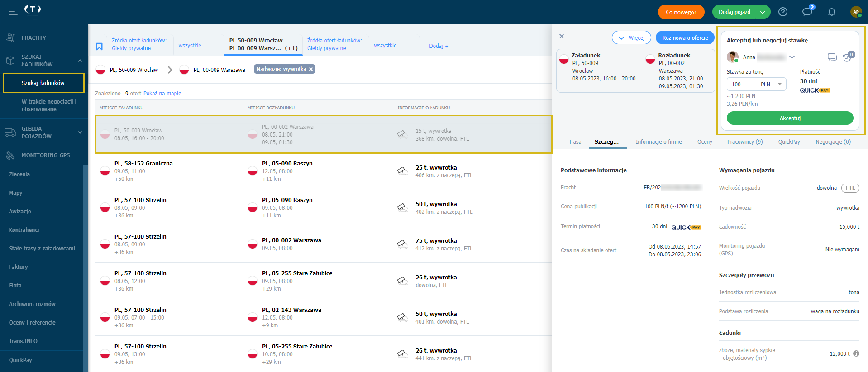Open the Pokaż na mapie link
Viewport: 868px width, 372px height.
[x=162, y=94]
